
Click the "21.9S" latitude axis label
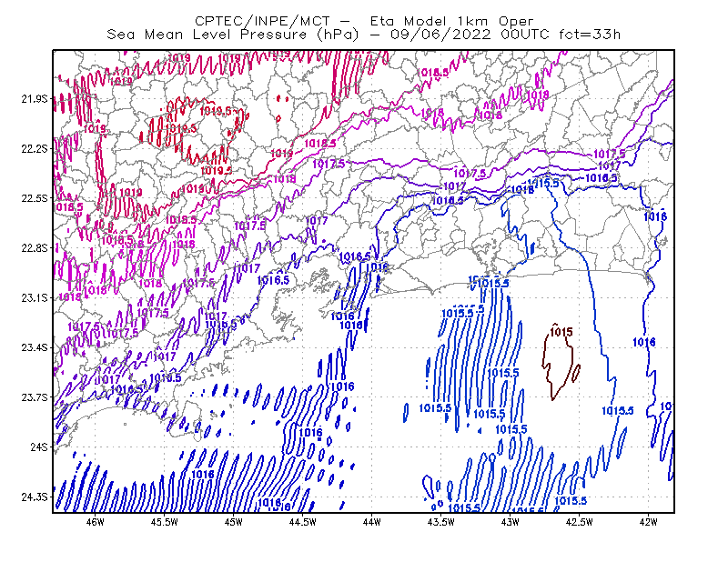(35, 99)
